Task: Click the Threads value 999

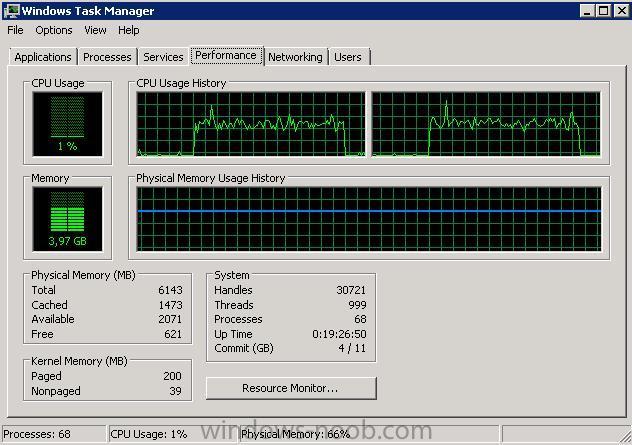Action: coord(358,305)
